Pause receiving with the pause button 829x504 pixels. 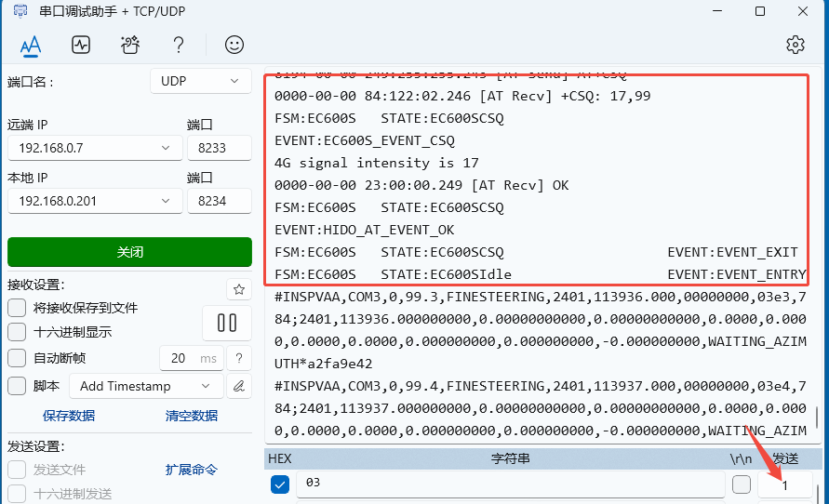227,323
